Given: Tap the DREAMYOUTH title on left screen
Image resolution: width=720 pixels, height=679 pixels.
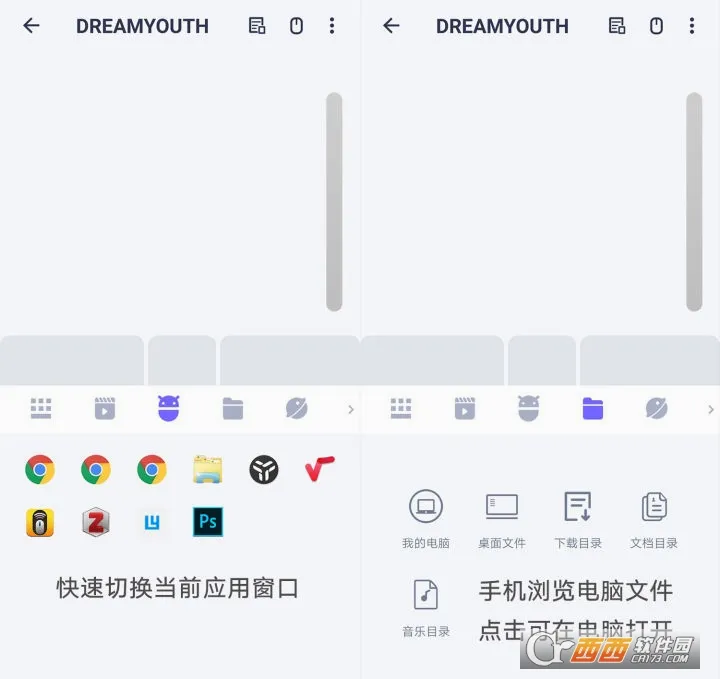Looking at the screenshot, I should [142, 26].
